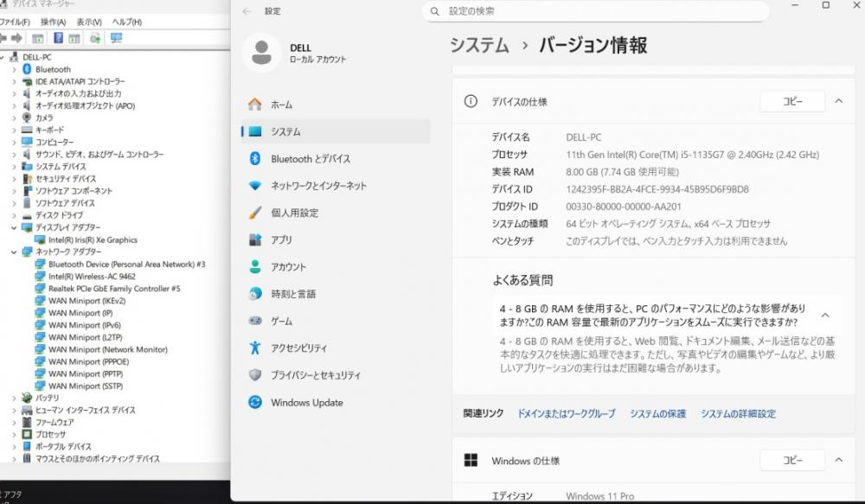Click the 設定の検索 search field

(x=596, y=11)
